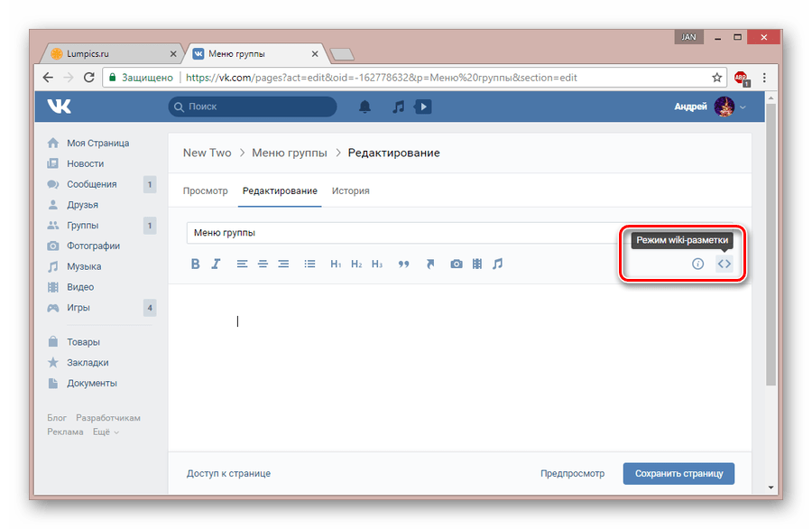Switch to wiki-markup mode icon
The height and width of the screenshot is (529, 812).
click(724, 264)
